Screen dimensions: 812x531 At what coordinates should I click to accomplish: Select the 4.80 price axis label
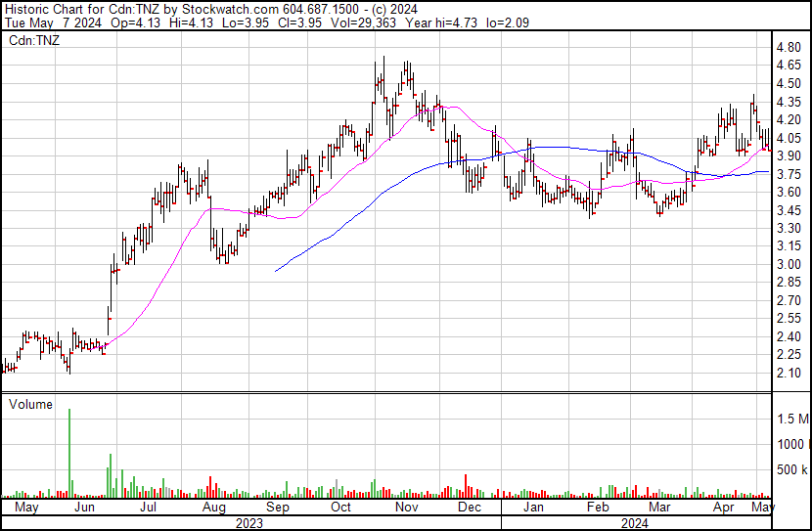tap(788, 47)
